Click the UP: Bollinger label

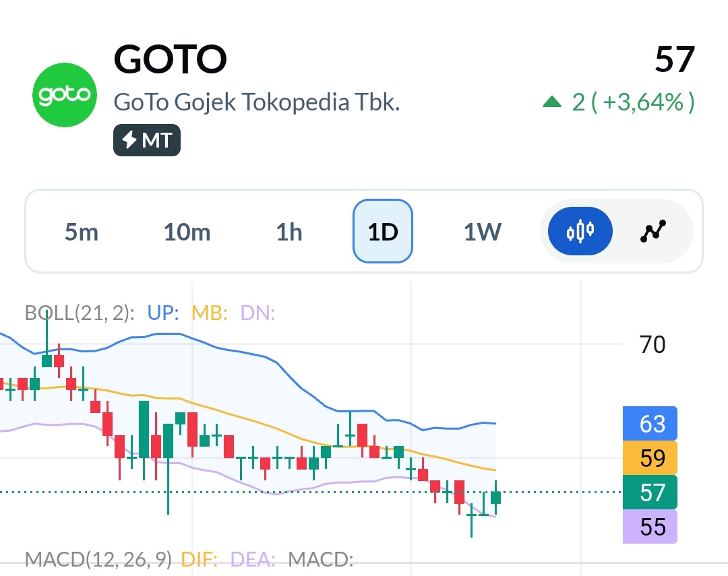point(163,313)
